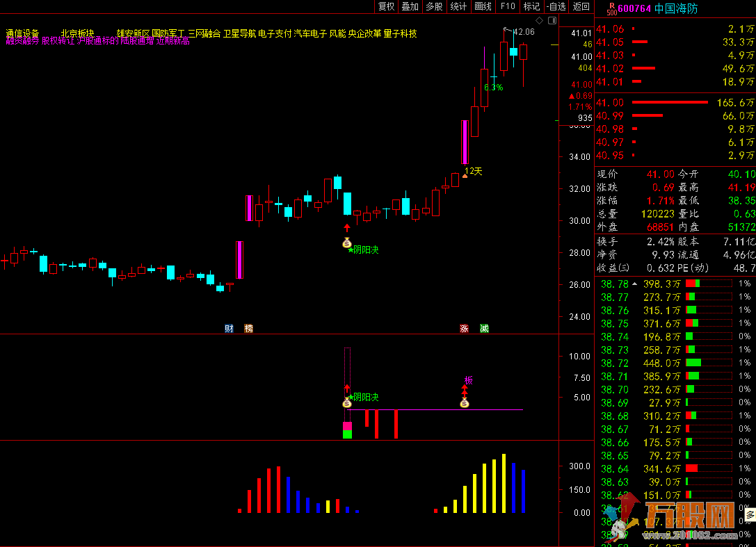The height and width of the screenshot is (547, 756).
Task: Click the 风能 concept tag
Action: tap(337, 33)
